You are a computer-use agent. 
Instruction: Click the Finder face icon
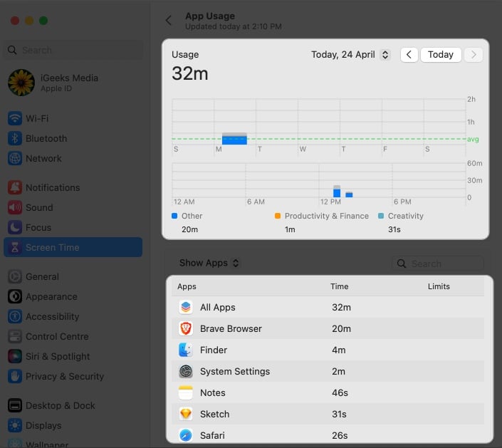coord(186,350)
